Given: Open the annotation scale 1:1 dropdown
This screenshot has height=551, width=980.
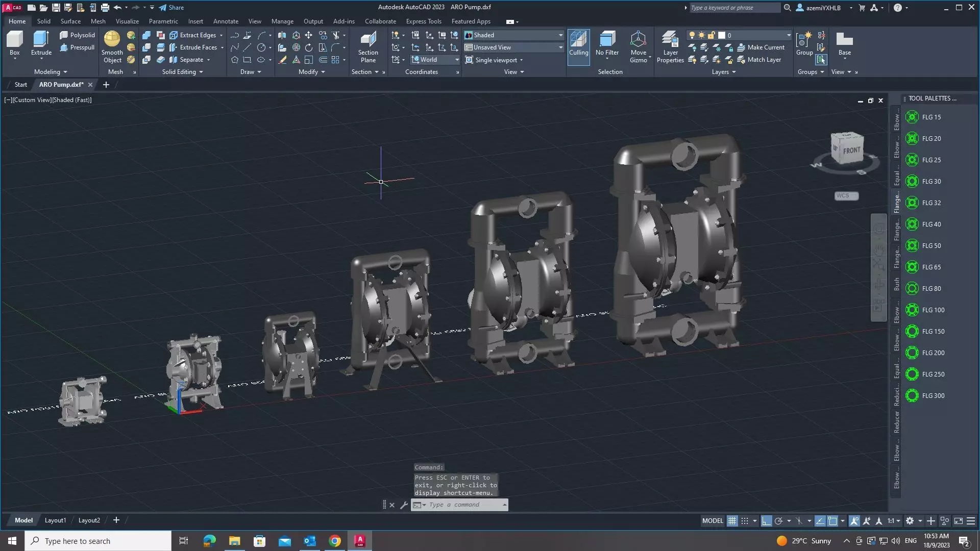Looking at the screenshot, I should click(x=893, y=521).
